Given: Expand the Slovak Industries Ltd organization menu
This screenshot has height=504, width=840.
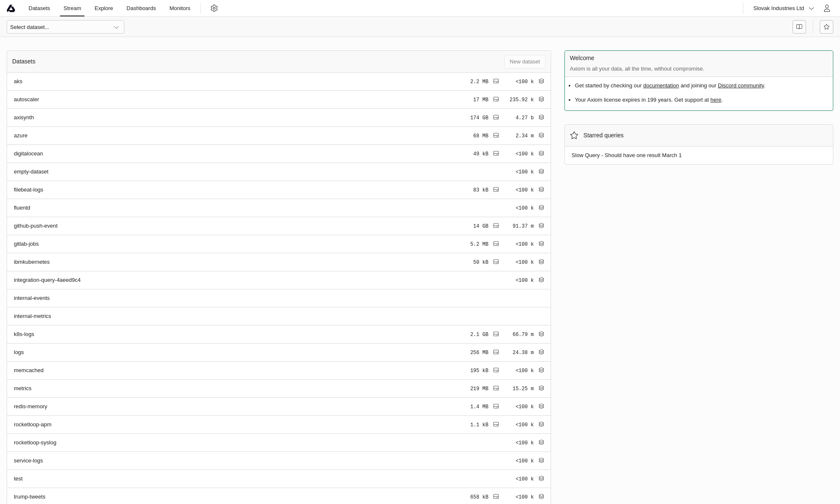Looking at the screenshot, I should (783, 8).
